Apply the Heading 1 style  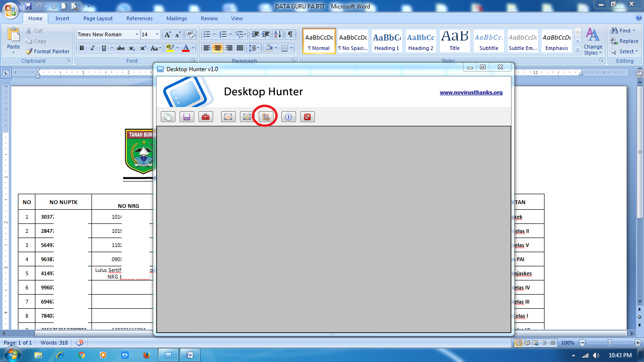click(x=387, y=41)
